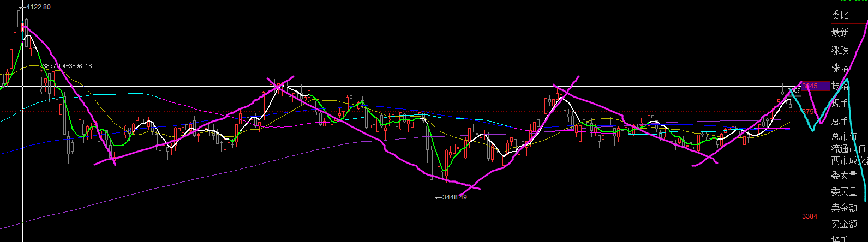Viewport: 868px width, 242px height.
Task: Select the 现手 row label
Action: [840, 104]
